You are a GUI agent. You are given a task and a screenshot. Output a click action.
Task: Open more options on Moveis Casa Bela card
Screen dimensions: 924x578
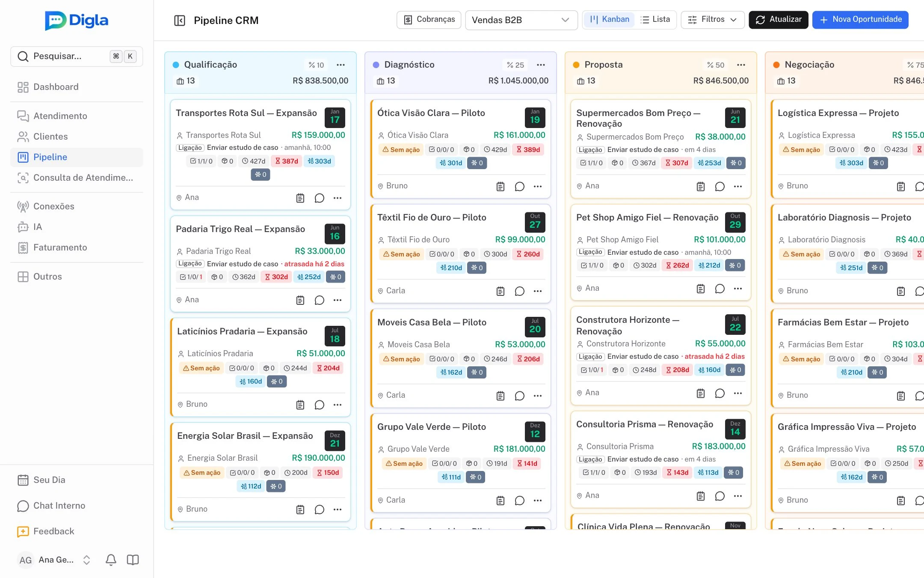(538, 396)
